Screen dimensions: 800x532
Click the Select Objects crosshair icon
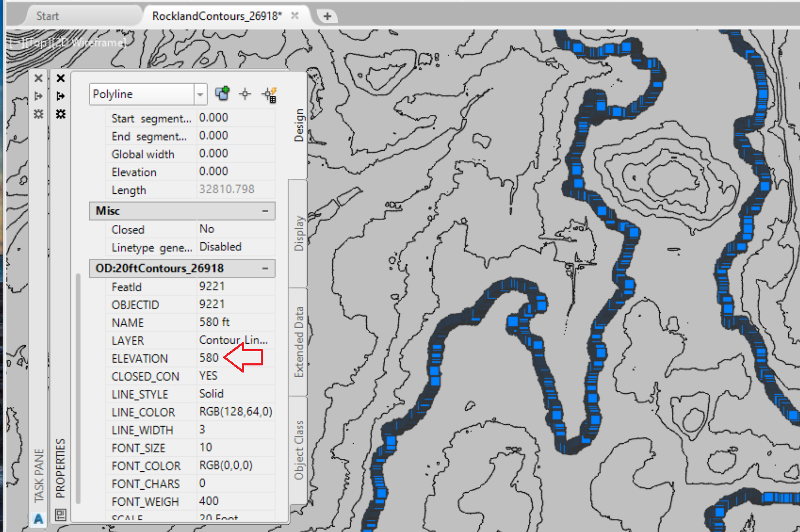(245, 94)
